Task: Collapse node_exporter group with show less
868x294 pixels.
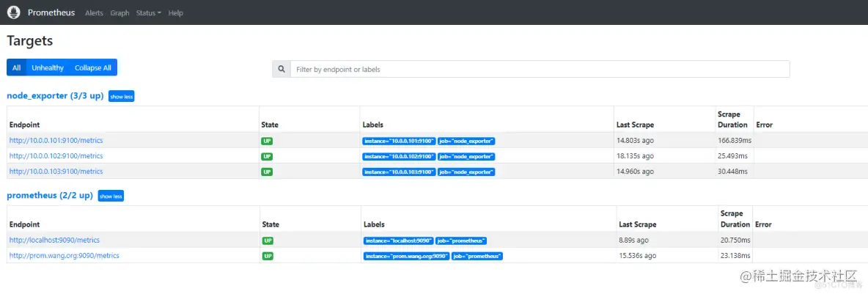Action: 121,96
